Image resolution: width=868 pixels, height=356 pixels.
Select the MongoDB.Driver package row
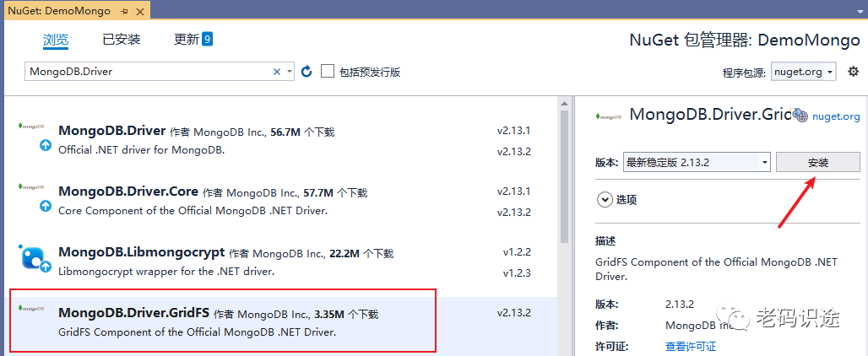[280, 140]
